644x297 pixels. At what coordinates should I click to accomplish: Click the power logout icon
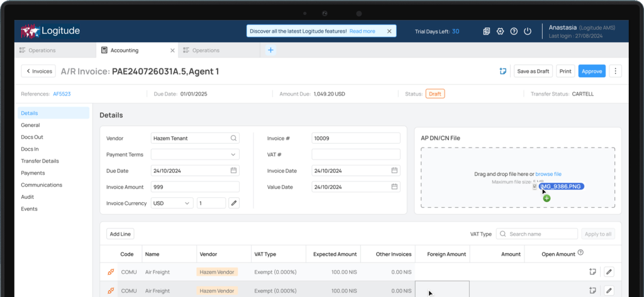528,31
